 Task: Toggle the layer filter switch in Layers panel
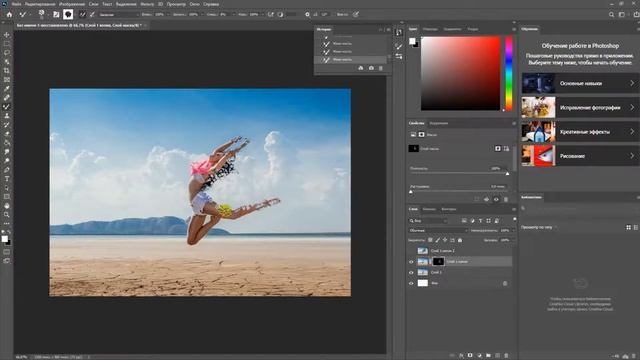tap(514, 220)
